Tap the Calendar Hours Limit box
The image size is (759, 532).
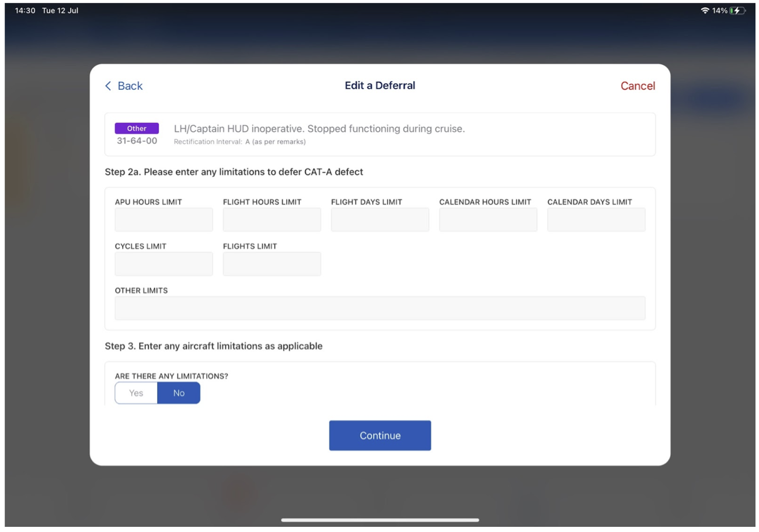[x=488, y=220]
